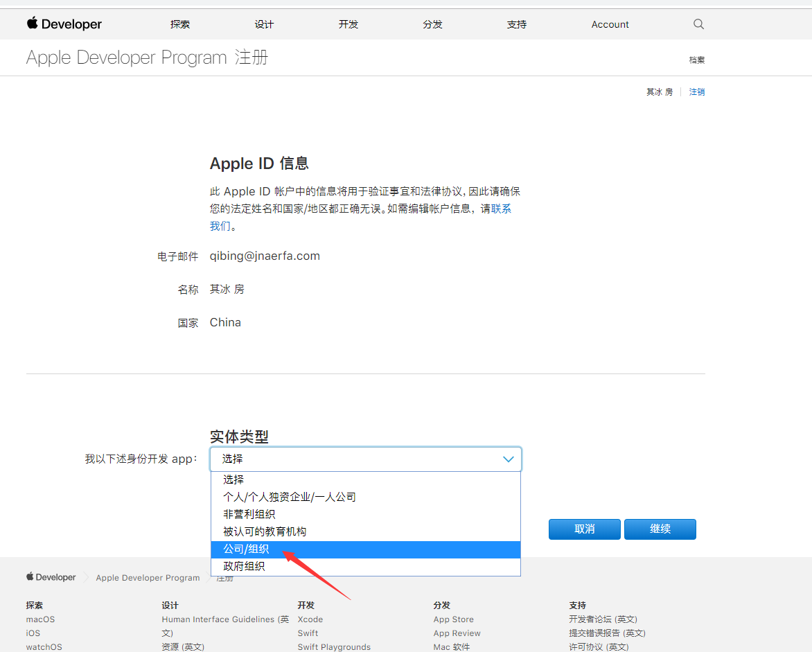Open the search magnifier icon
The image size is (812, 652).
pos(698,24)
